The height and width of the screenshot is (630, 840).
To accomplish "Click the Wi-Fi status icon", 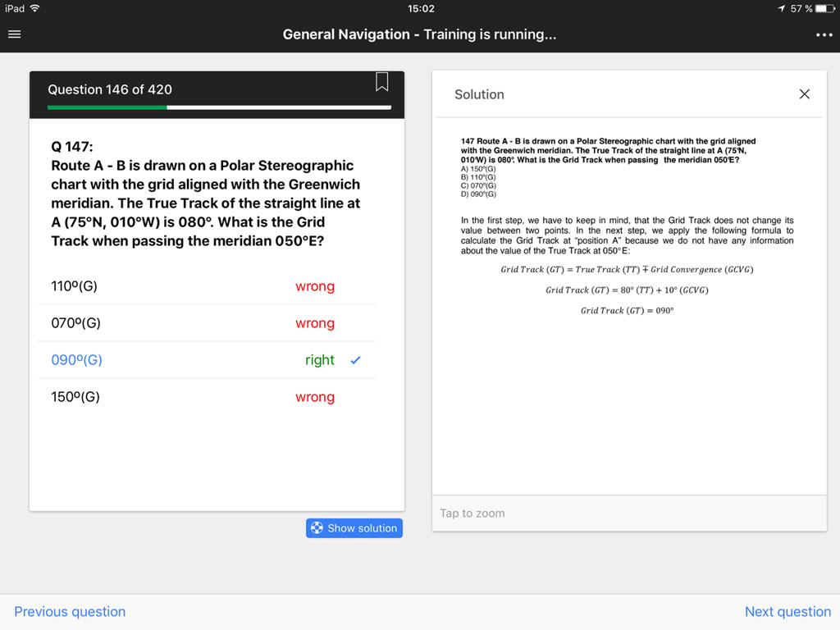I will (x=33, y=9).
